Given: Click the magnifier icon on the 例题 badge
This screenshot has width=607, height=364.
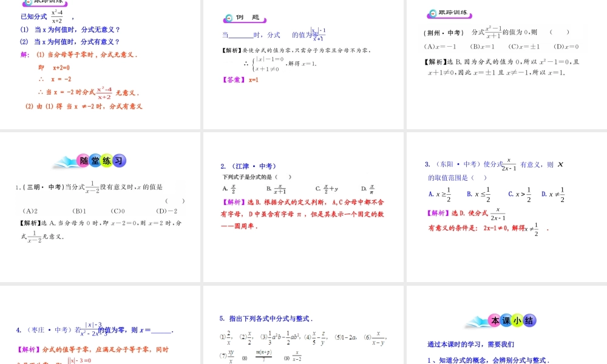Looking at the screenshot, I should pyautogui.click(x=229, y=18).
